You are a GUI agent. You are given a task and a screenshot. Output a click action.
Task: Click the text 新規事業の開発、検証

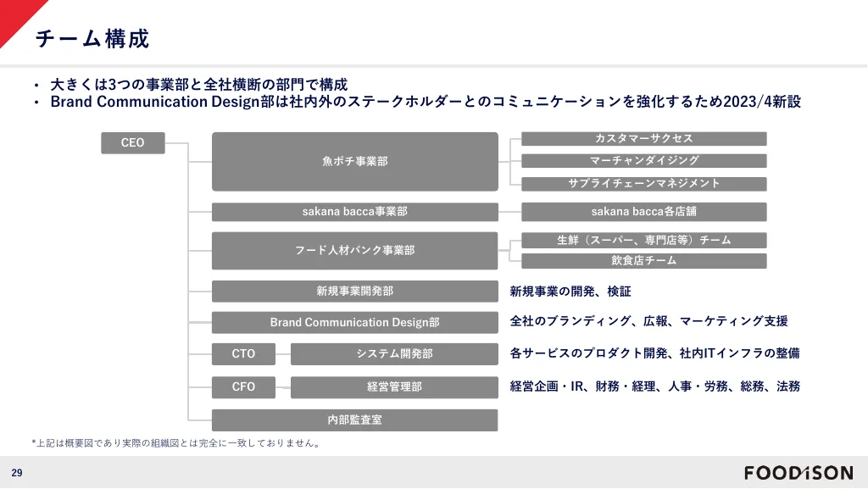pyautogui.click(x=570, y=292)
